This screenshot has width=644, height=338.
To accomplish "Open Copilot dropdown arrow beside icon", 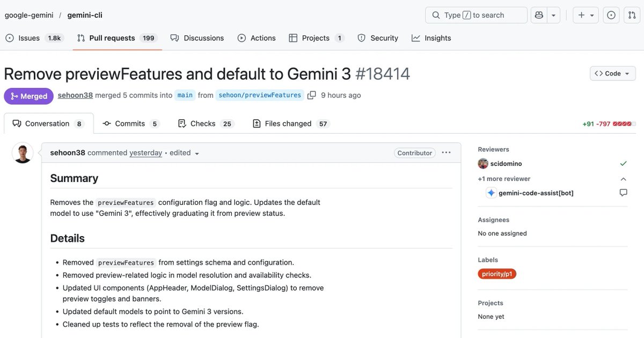I will 554,15.
